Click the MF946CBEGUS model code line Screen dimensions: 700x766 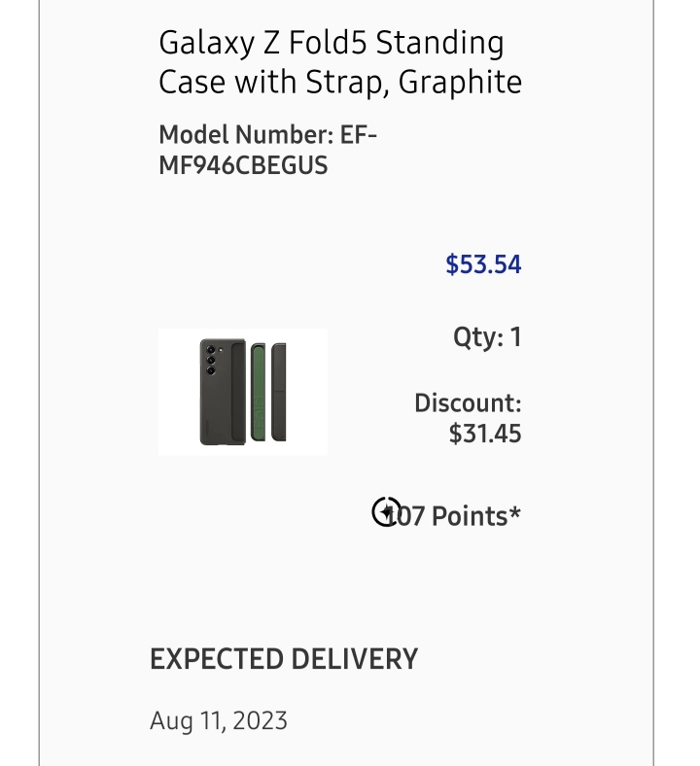coord(243,165)
